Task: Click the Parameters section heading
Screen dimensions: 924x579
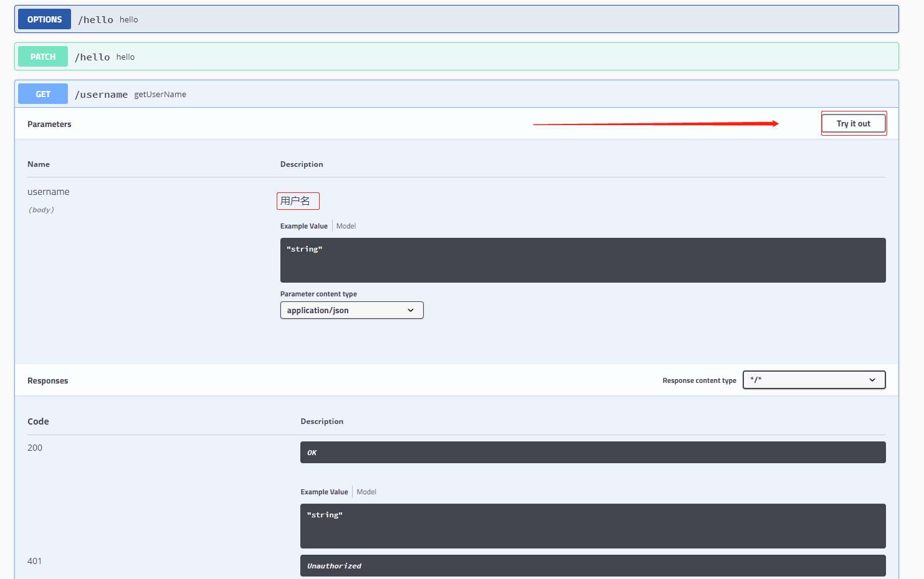Action: (x=49, y=125)
